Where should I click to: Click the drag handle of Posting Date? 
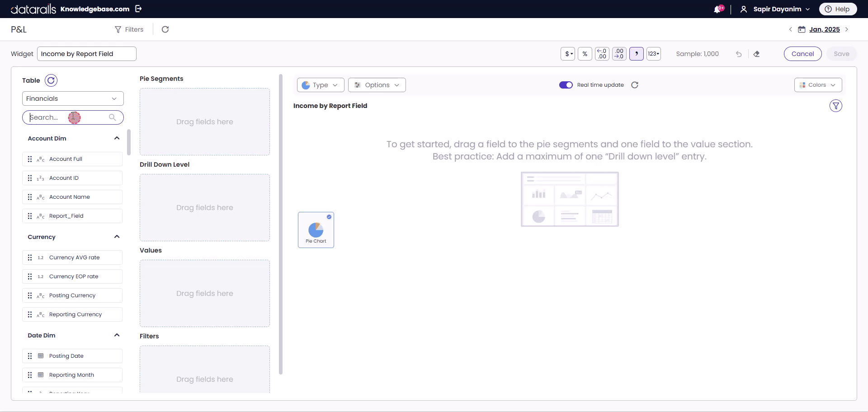click(30, 356)
